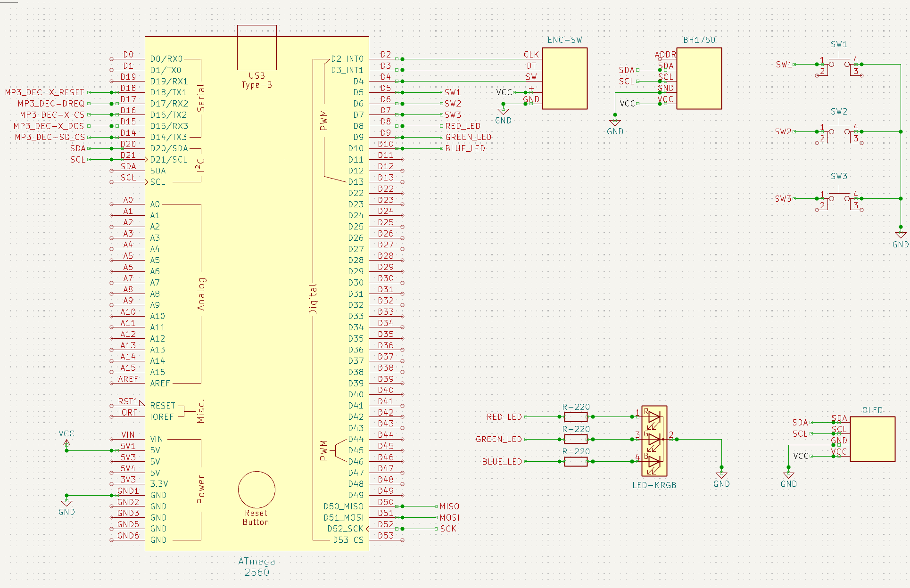Click the VCC label next to the OLED
Viewport: 910px width, 588px height.
pyautogui.click(x=801, y=456)
